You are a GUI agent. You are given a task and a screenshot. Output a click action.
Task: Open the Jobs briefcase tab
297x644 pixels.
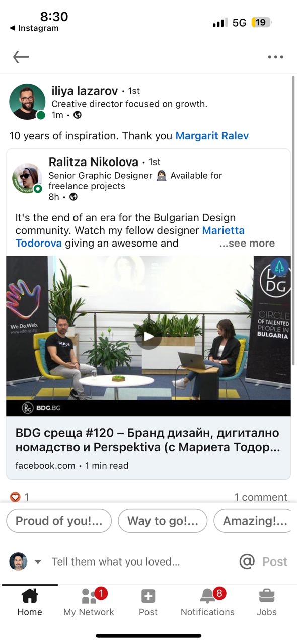(x=267, y=602)
